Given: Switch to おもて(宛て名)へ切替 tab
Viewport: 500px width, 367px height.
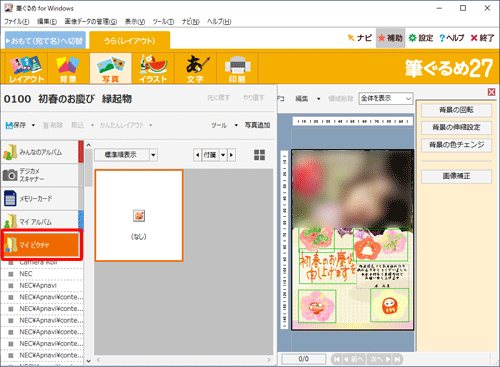Looking at the screenshot, I should 45,41.
